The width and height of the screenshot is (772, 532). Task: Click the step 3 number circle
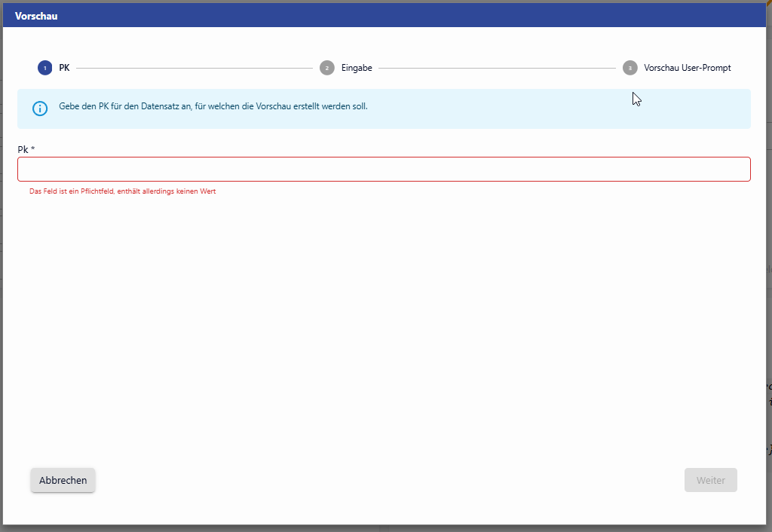click(x=630, y=68)
